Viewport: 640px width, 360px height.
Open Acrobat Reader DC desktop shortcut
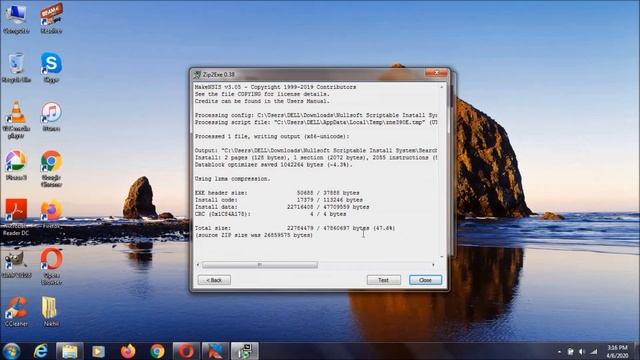point(16,217)
